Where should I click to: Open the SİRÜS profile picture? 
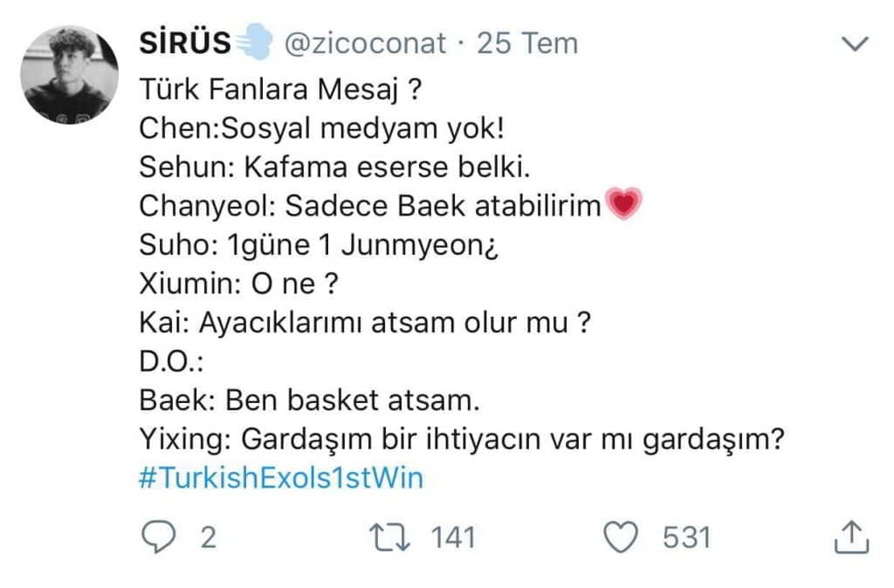[70, 73]
